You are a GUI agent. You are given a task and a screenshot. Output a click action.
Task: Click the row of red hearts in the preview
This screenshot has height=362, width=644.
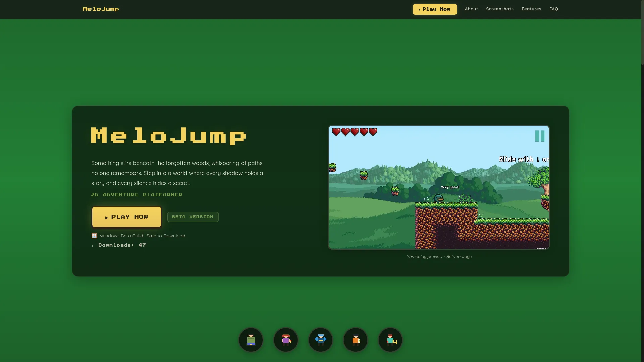pos(355,132)
